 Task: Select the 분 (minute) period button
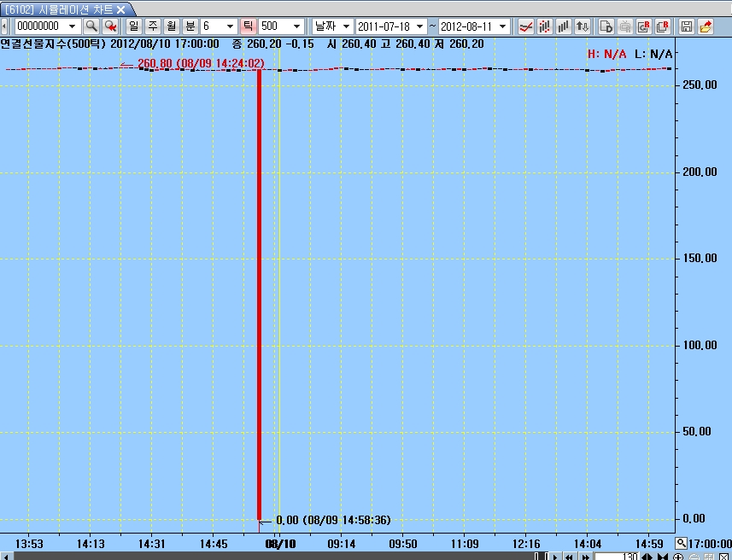tap(190, 26)
